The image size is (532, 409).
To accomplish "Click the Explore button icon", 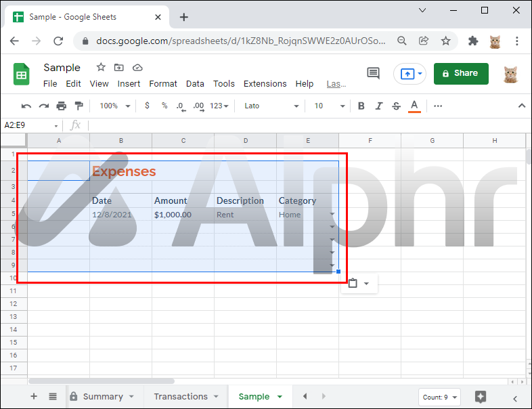I will pos(481,397).
